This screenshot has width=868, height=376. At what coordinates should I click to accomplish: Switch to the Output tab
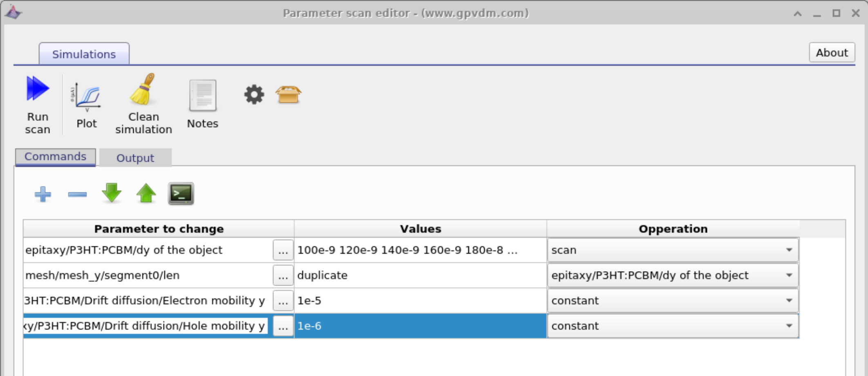135,158
